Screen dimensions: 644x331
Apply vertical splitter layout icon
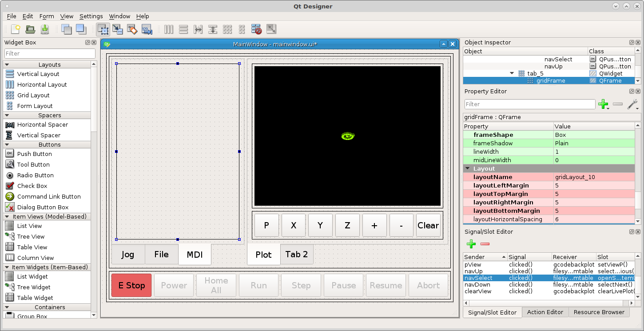[x=213, y=29]
